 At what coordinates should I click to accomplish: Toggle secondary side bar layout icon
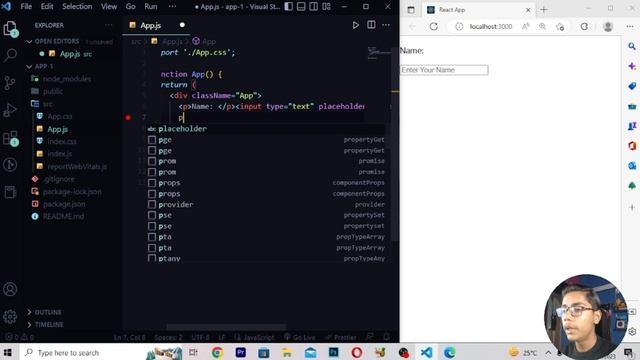coord(313,7)
